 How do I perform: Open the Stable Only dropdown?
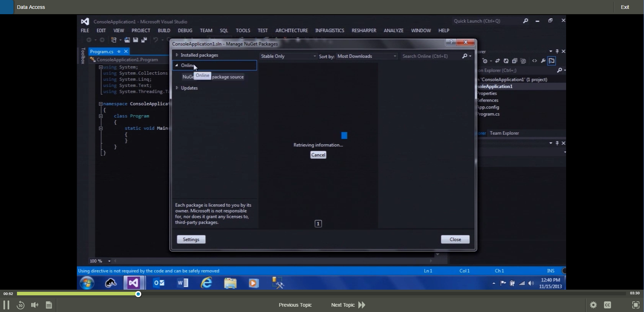288,56
